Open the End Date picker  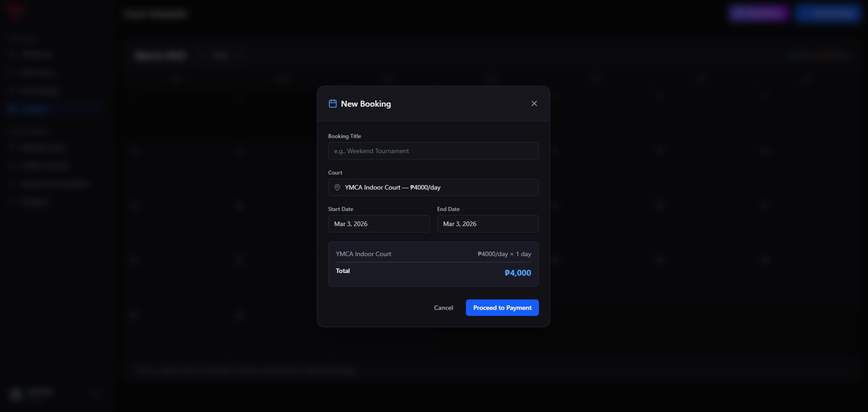488,224
